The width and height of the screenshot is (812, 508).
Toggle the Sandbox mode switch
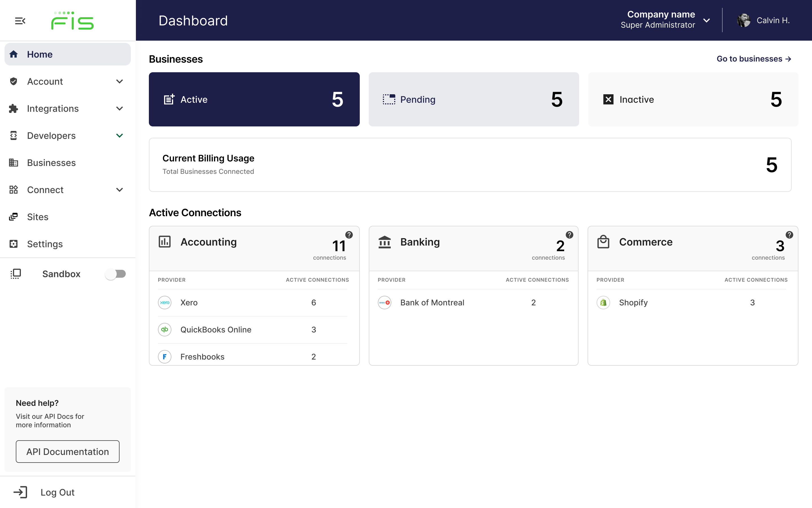click(115, 274)
